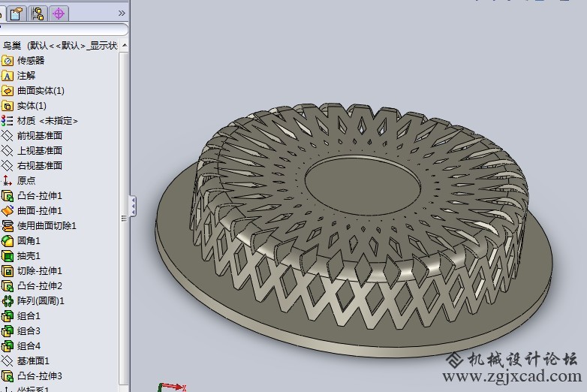This screenshot has height=392, width=587.
Task: Select the 凸台-拉伸1 feature icon
Action: coord(7,196)
